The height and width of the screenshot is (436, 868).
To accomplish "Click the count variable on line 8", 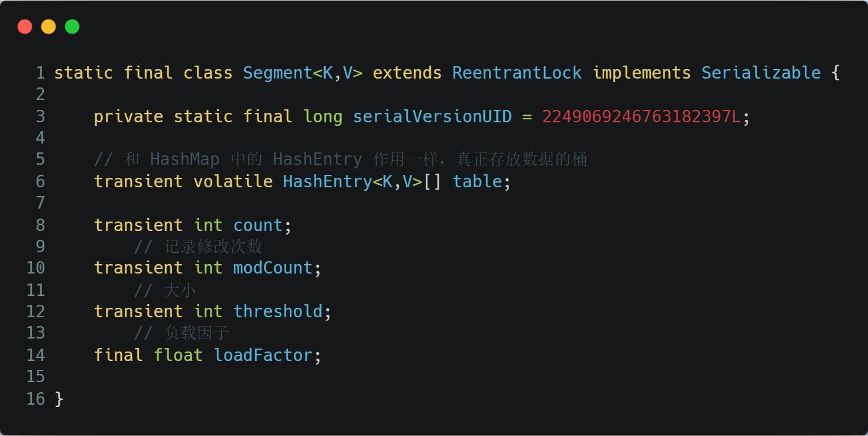I will tap(258, 225).
